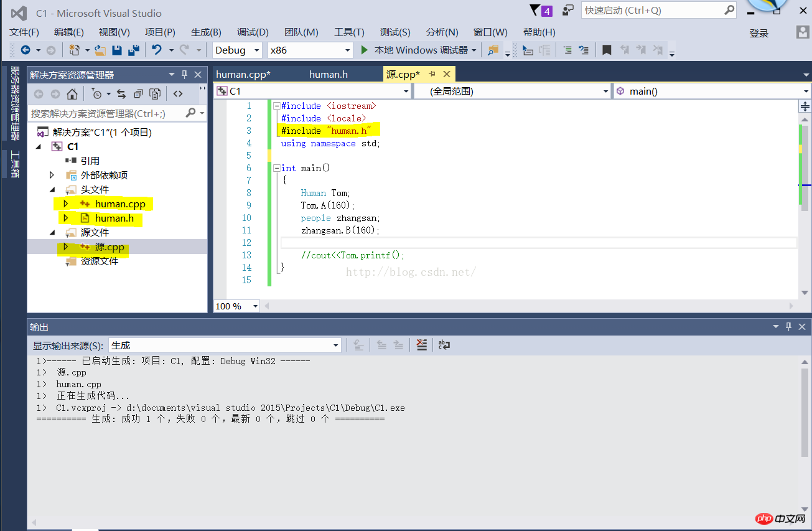812x531 pixels.
Task: Toggle a bookmark with the toolbar bookmark icon
Action: tap(607, 50)
